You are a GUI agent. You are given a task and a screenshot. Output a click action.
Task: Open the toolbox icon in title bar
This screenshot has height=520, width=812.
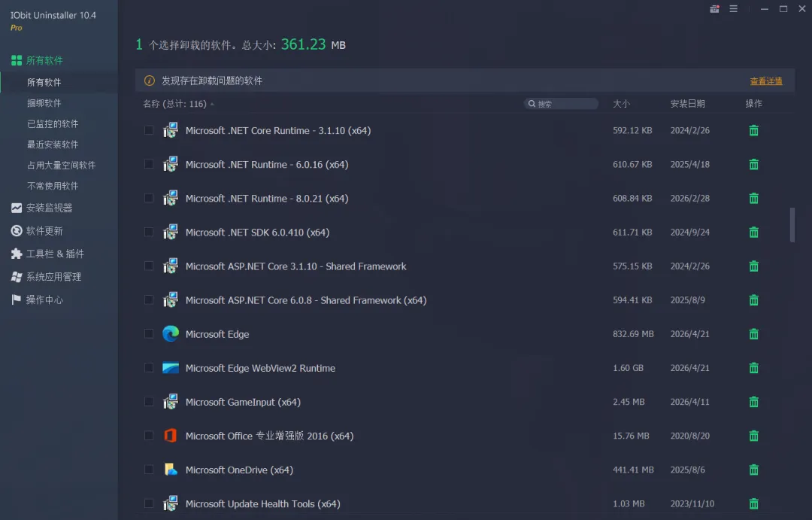coord(714,9)
